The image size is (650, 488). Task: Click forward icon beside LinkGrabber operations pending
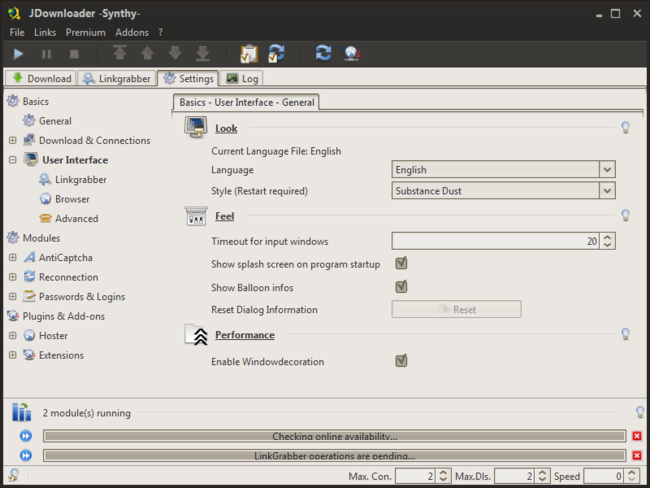(26, 456)
